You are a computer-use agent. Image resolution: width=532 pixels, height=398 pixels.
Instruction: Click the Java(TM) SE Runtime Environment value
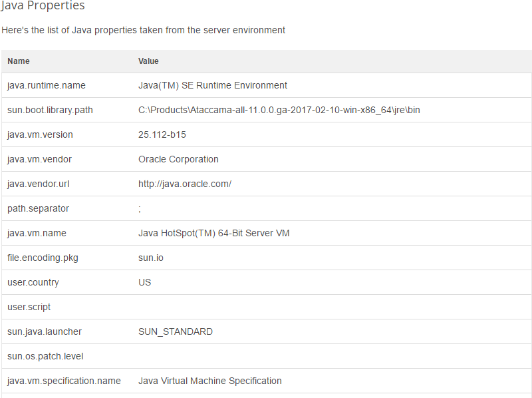213,85
